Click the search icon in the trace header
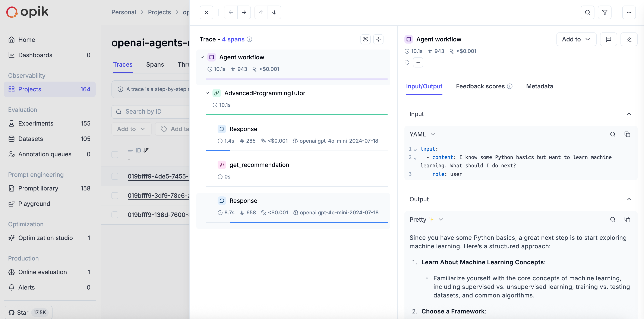The width and height of the screenshot is (644, 319). point(587,12)
